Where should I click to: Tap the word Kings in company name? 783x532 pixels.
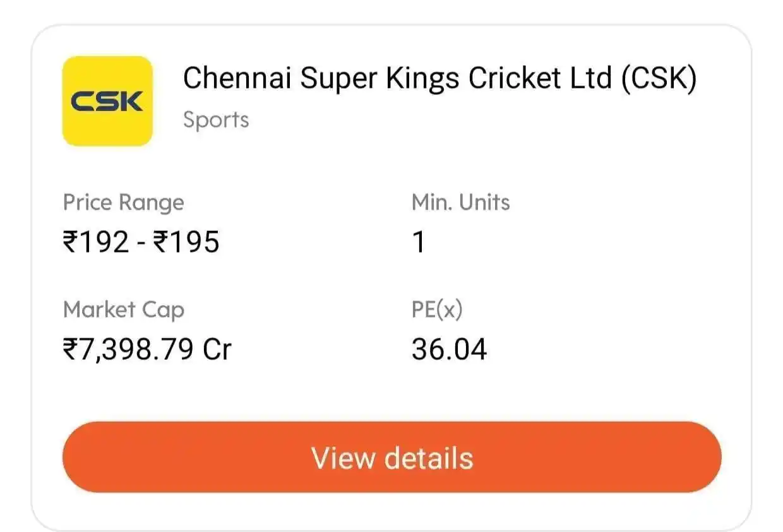pos(421,80)
